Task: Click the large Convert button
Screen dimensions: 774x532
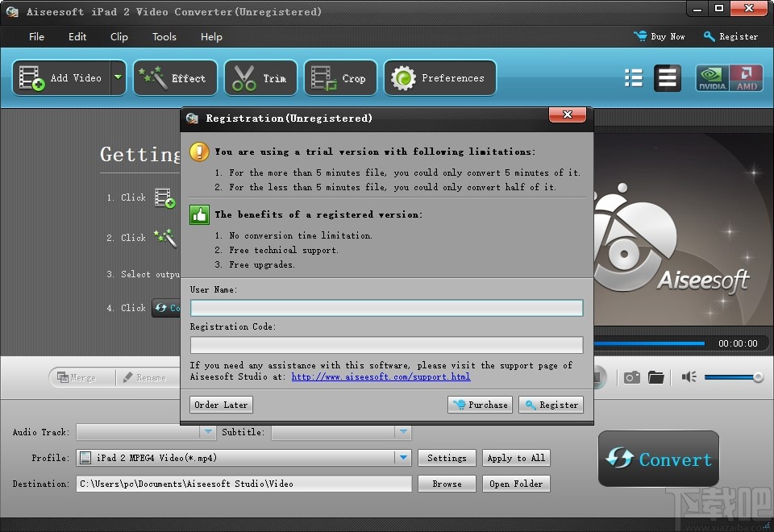Action: 659,459
